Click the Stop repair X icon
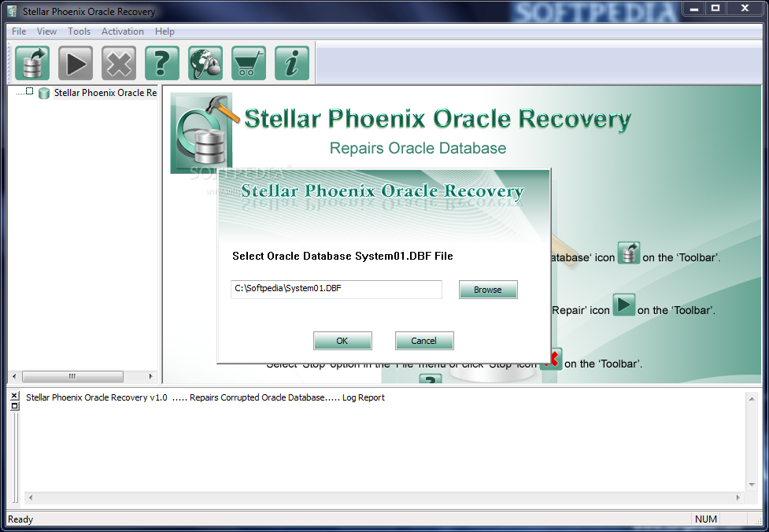The image size is (769, 532). [x=119, y=63]
